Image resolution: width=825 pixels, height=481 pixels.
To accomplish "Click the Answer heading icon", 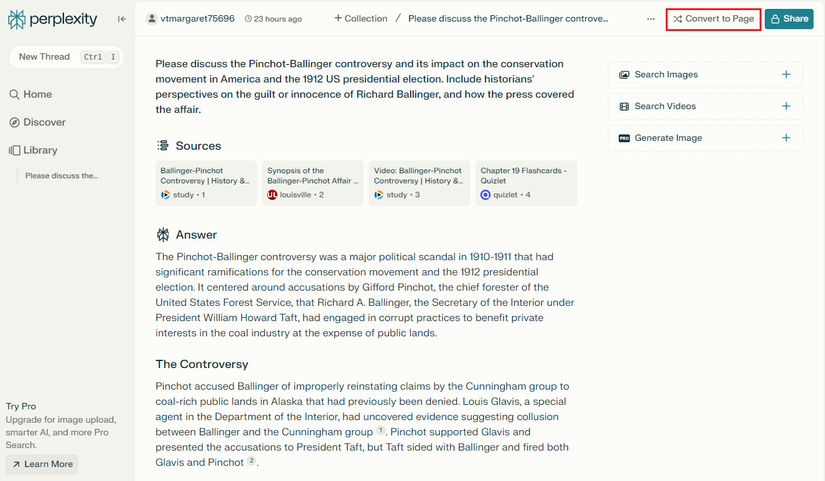I will [x=163, y=235].
